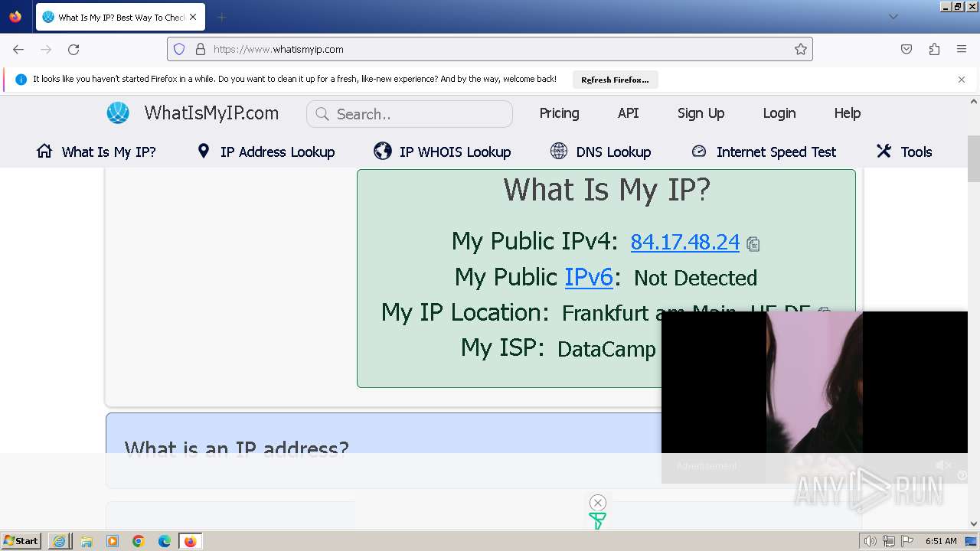The height and width of the screenshot is (551, 980).
Task: Close the What Is My IP tab
Action: tap(193, 17)
